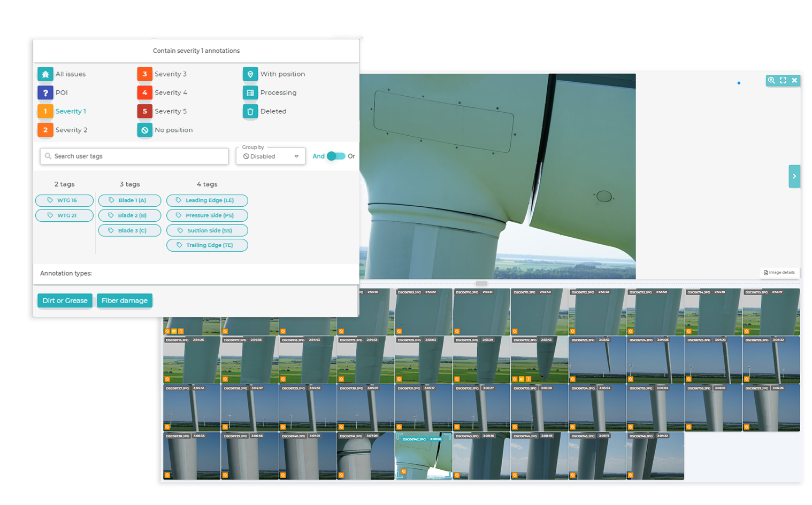Click the zoom magnifier icon on image
812x505 pixels.
click(771, 80)
